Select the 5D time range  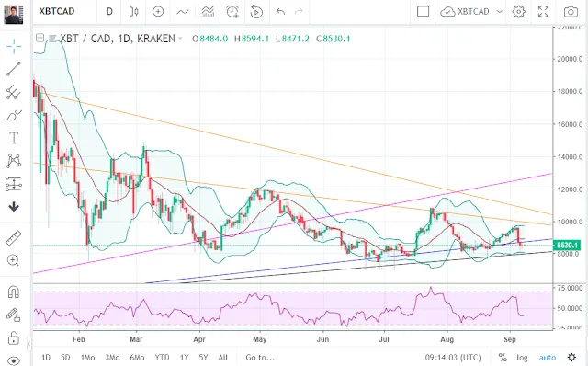pos(65,358)
